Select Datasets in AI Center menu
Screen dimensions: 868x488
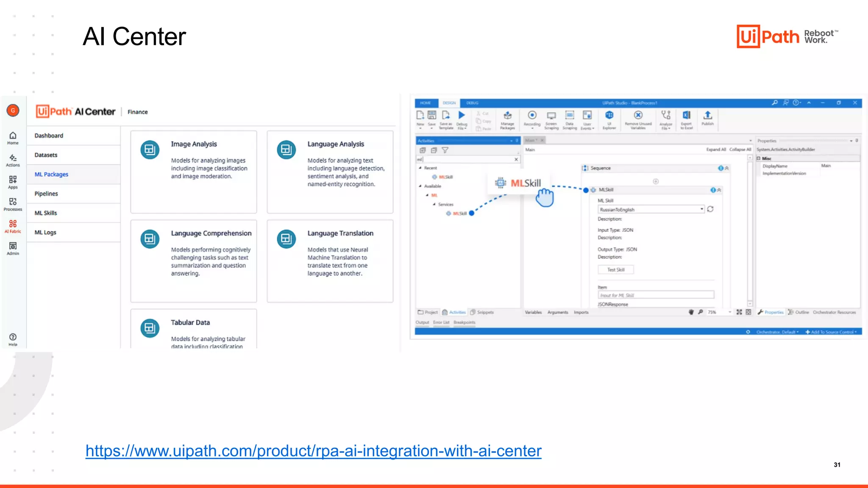click(x=74, y=155)
